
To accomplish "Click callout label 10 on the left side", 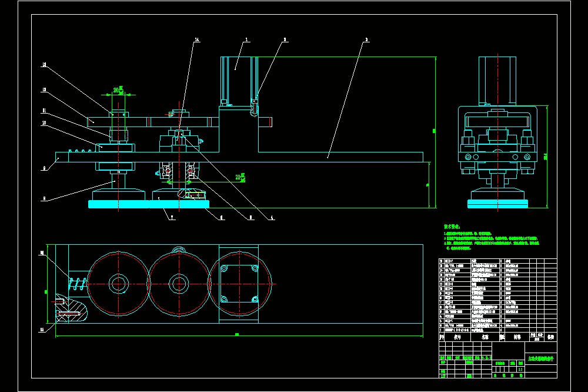I will [44, 123].
